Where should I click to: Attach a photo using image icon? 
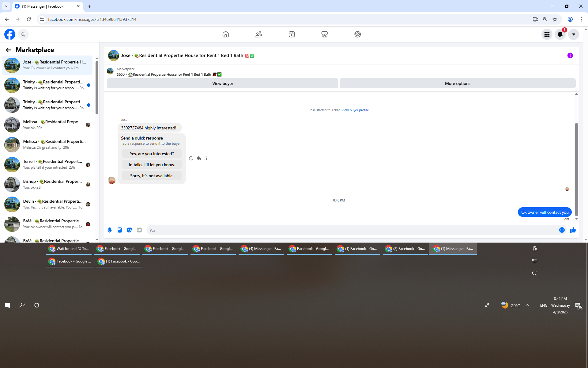point(120,230)
